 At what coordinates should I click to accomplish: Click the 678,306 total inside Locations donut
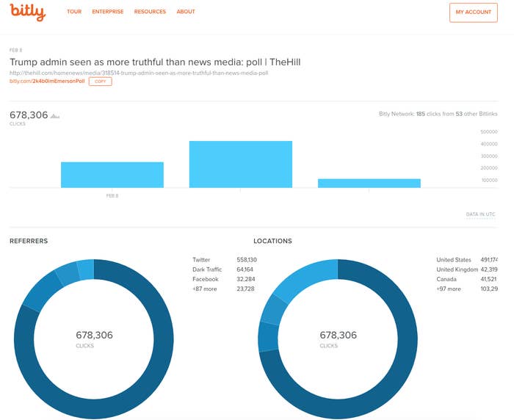(338, 335)
